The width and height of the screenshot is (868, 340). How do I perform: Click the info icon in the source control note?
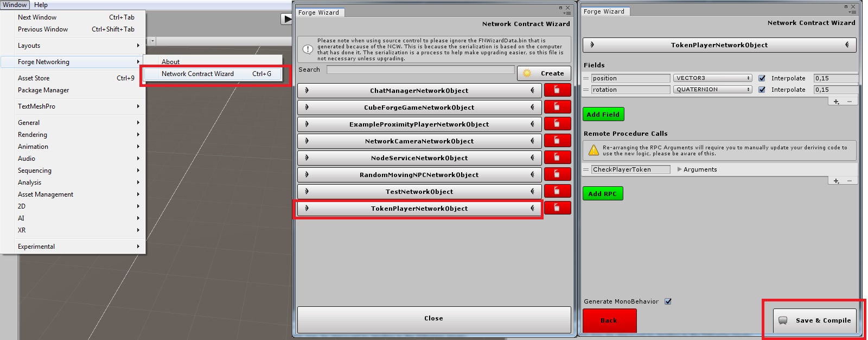308,49
